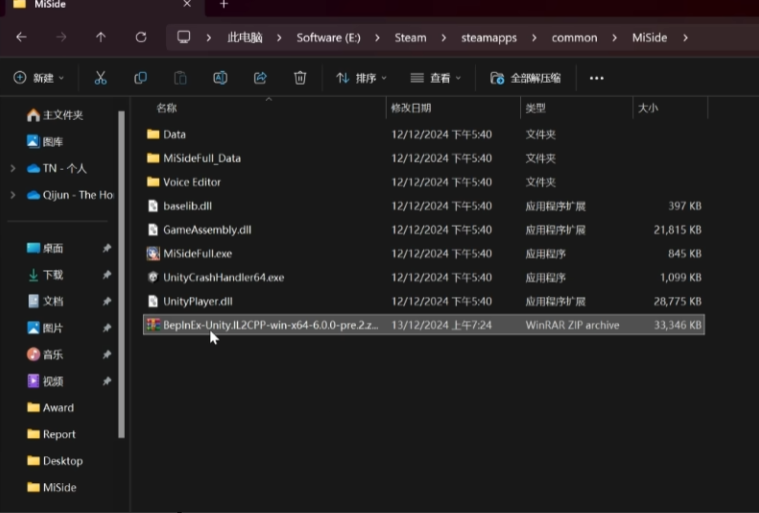Click the Rename icon in toolbar

[x=220, y=78]
